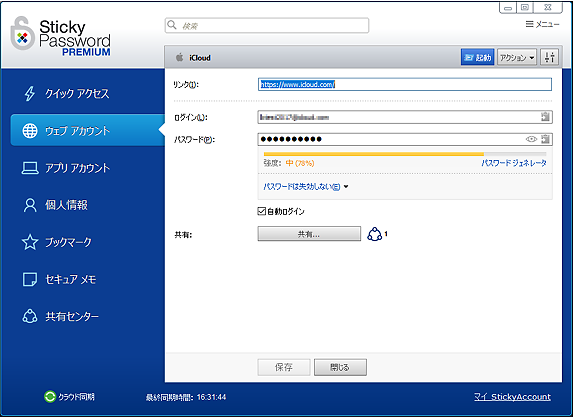This screenshot has width=574, height=417.
Task: Click the star icon for ブックマーク
Action: click(x=30, y=242)
